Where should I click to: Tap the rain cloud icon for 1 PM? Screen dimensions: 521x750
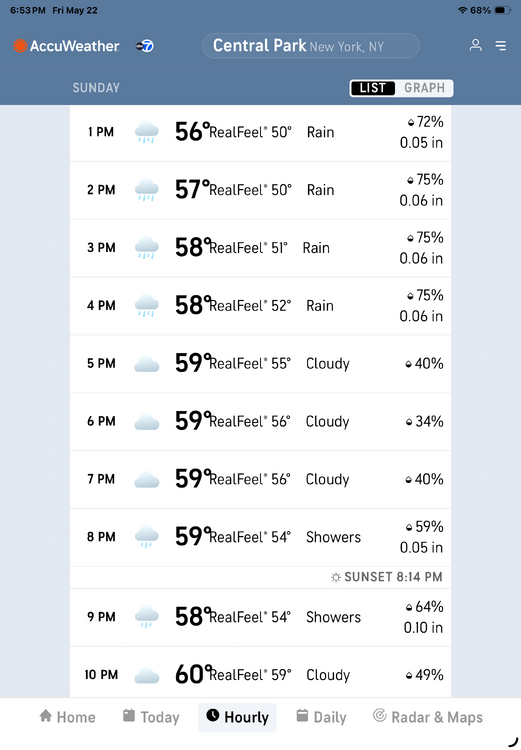pos(146,132)
